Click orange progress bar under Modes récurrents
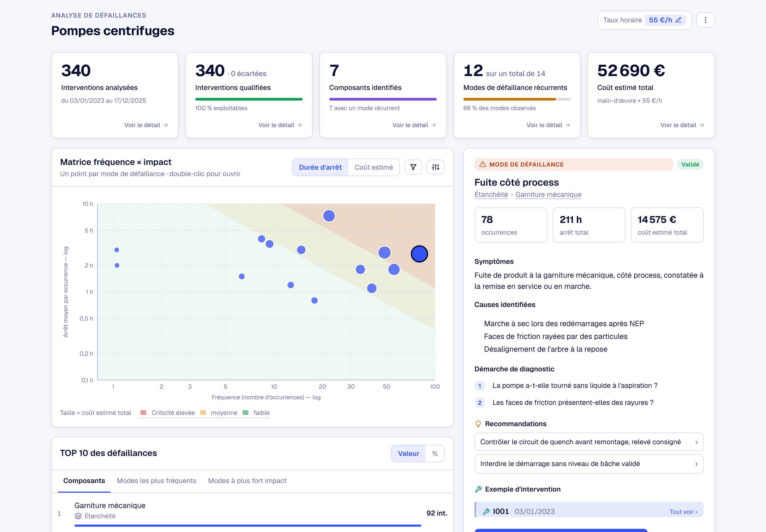The height and width of the screenshot is (532, 766). [x=517, y=99]
